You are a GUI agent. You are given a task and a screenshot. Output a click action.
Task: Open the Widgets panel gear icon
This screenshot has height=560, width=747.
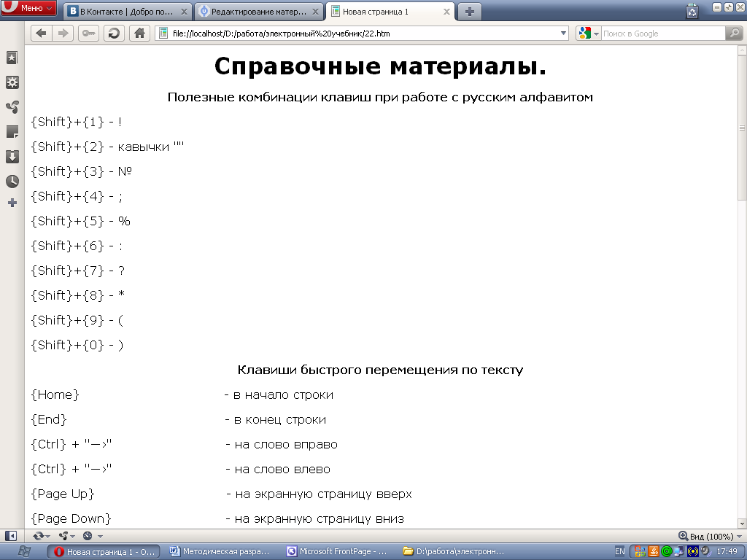coord(12,82)
